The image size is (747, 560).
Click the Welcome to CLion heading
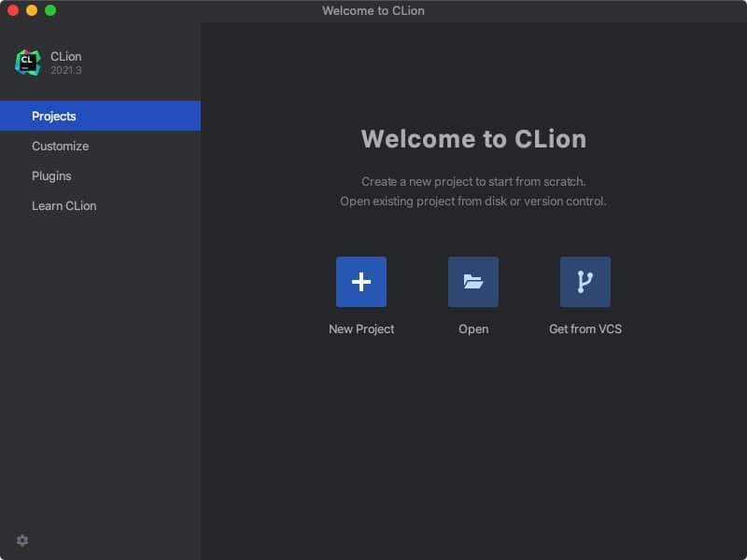point(473,139)
